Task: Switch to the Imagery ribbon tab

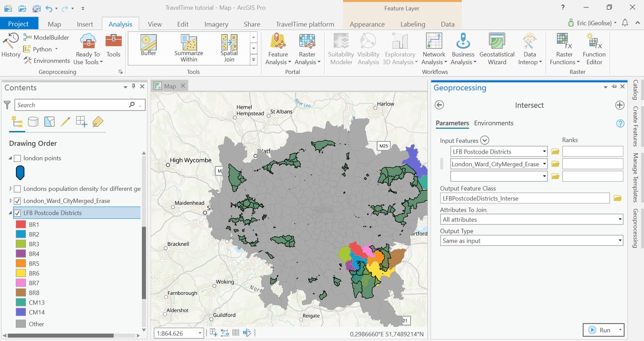Action: (216, 24)
